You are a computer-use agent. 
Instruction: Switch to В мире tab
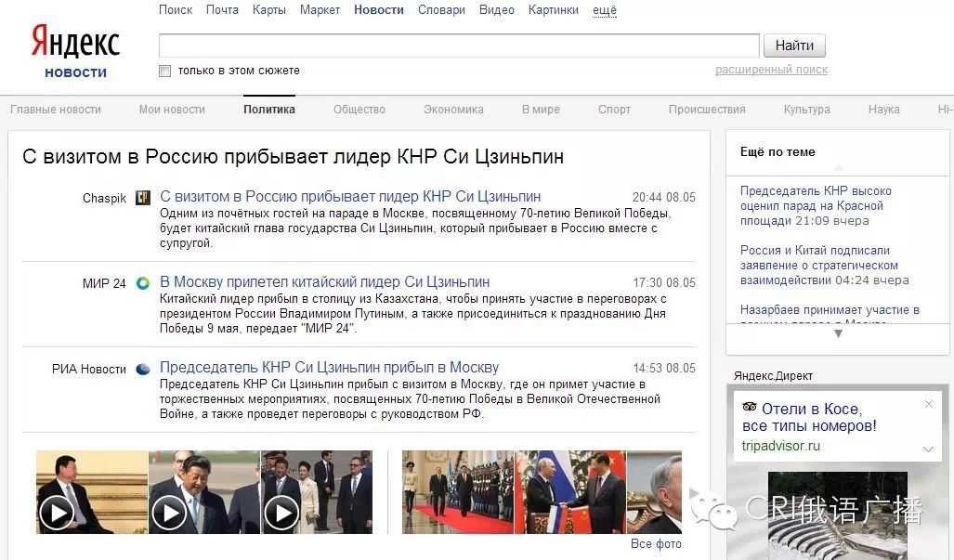click(x=541, y=110)
